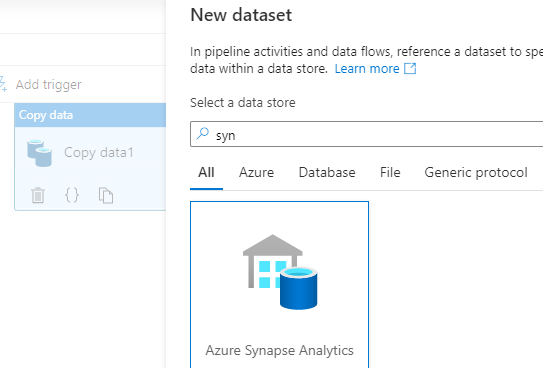Image resolution: width=543 pixels, height=368 pixels.
Task: Click the Select a data store label
Action: [x=243, y=103]
